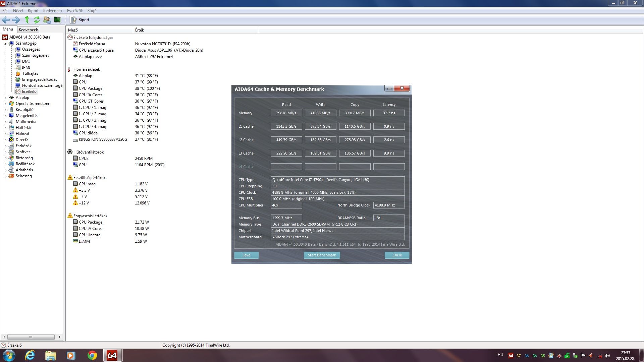Click the AIDA64 taskbar icon
The width and height of the screenshot is (644, 362).
click(112, 355)
